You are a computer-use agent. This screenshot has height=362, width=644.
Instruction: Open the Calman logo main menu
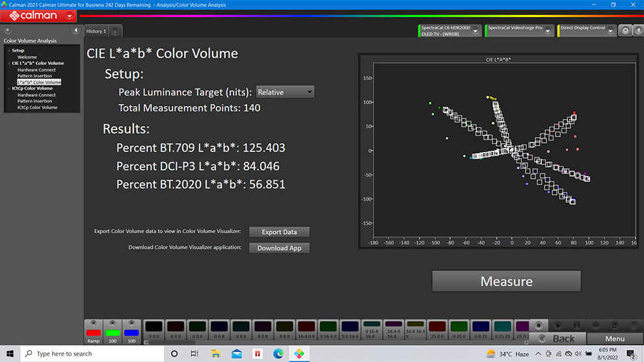38,16
